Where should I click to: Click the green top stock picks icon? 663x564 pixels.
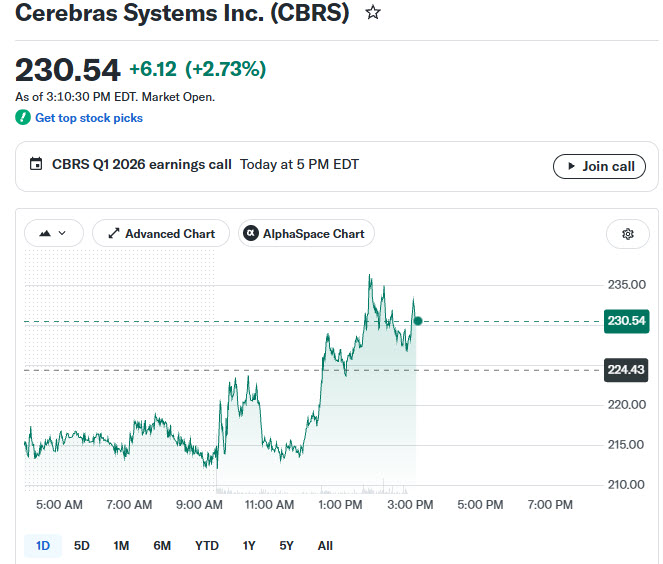tap(23, 118)
